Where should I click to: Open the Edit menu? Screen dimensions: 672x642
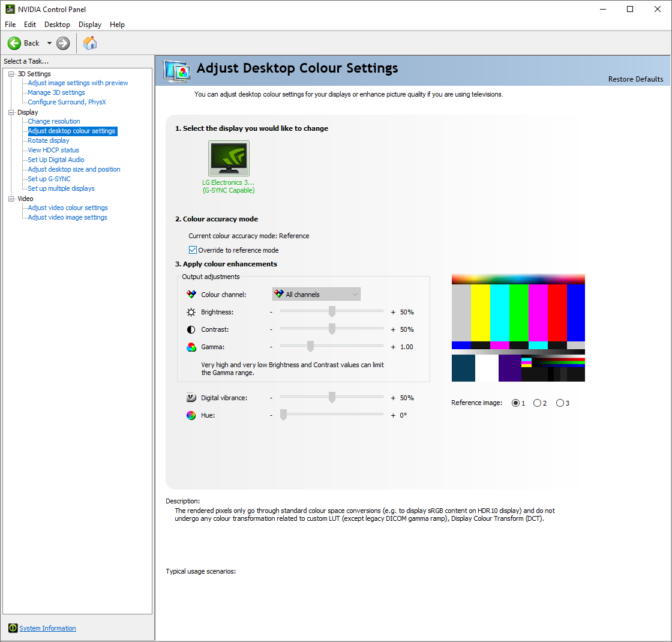point(30,25)
